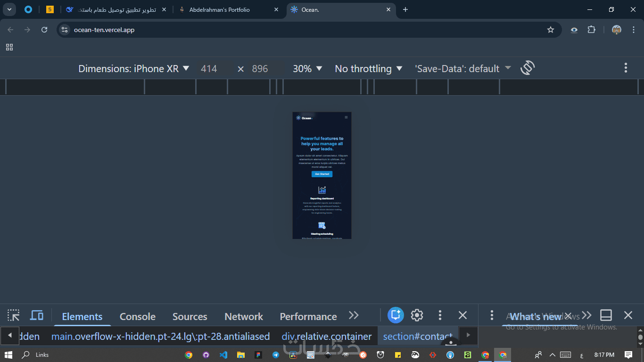Bookmark this page with the star icon
The width and height of the screenshot is (644, 362).
(x=551, y=30)
